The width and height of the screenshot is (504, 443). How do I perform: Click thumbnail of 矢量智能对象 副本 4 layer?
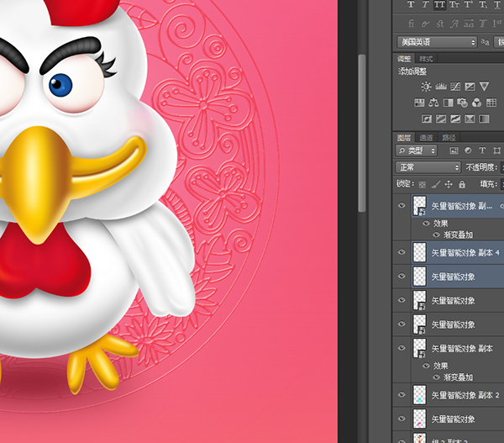[x=419, y=252]
